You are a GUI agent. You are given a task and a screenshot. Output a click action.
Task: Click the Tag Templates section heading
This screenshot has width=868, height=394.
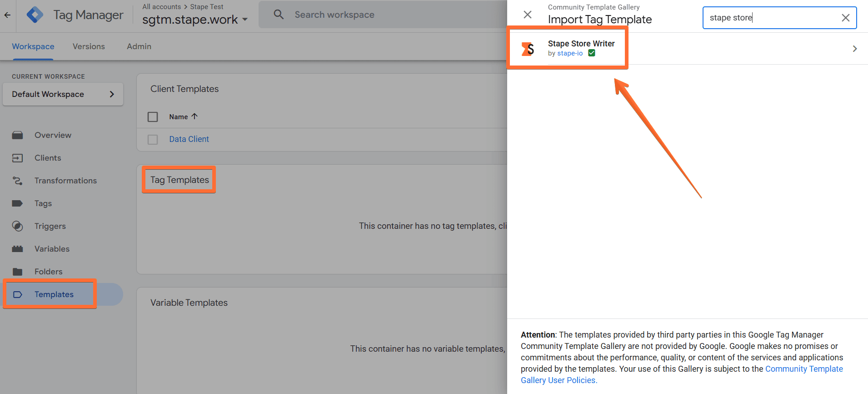180,180
